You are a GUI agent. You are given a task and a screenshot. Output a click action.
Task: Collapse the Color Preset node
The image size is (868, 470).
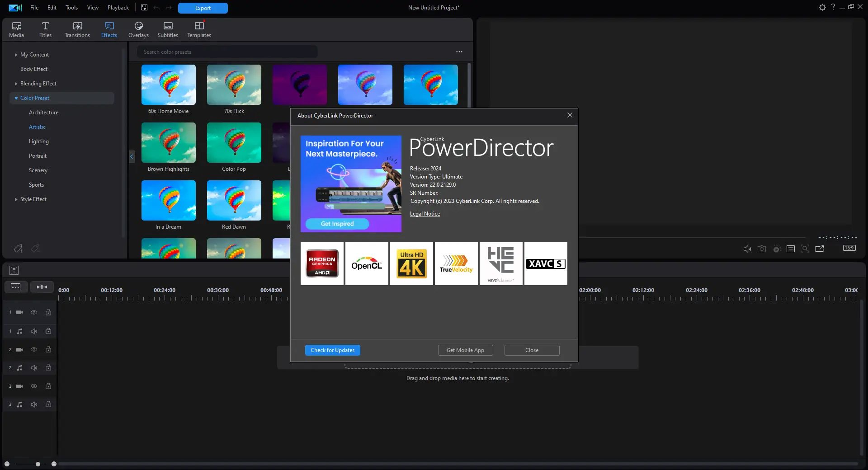coord(16,98)
